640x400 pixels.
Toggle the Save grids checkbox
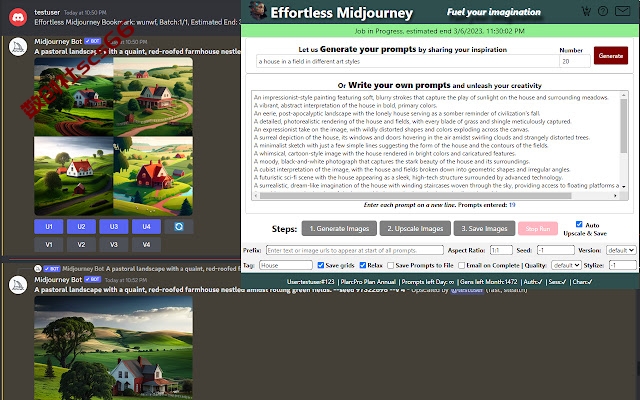tap(321, 265)
